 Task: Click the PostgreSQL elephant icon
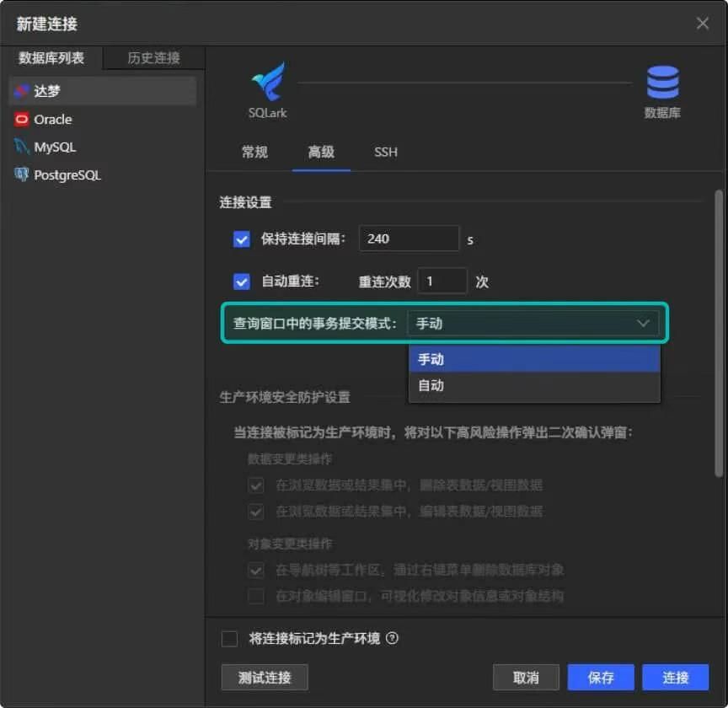tap(21, 174)
